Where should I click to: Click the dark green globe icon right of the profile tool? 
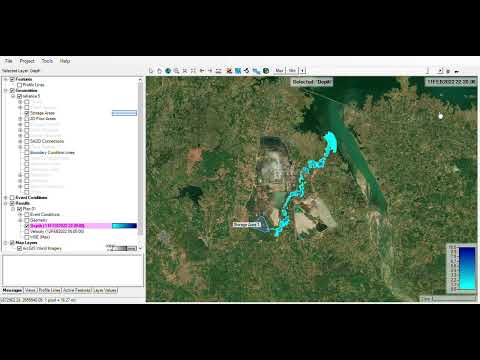coord(266,71)
